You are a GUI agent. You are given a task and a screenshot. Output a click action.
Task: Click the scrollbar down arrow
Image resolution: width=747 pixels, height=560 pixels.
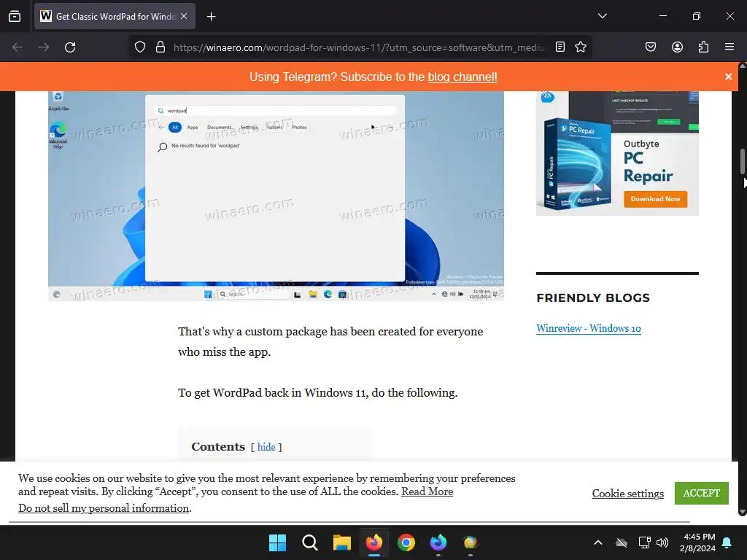tap(742, 512)
